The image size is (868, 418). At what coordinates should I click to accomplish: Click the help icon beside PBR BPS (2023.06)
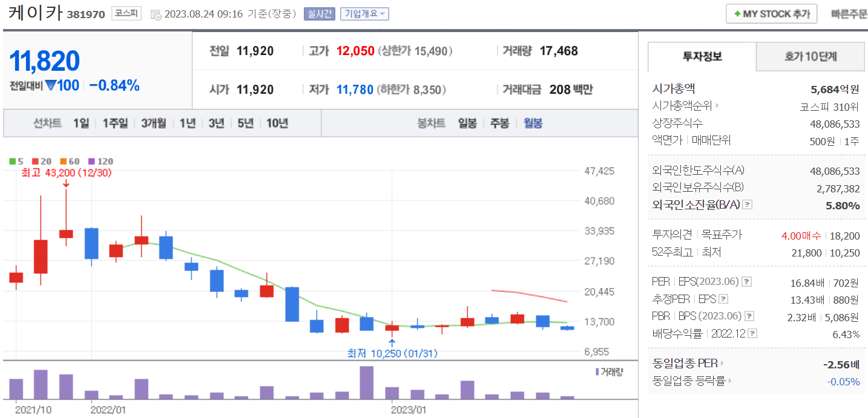[749, 316]
